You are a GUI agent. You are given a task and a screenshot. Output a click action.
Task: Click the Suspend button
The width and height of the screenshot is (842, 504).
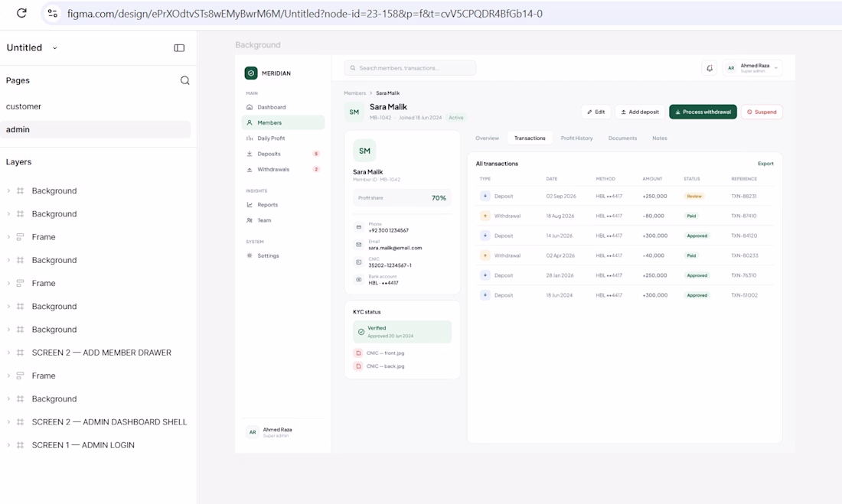tap(762, 112)
